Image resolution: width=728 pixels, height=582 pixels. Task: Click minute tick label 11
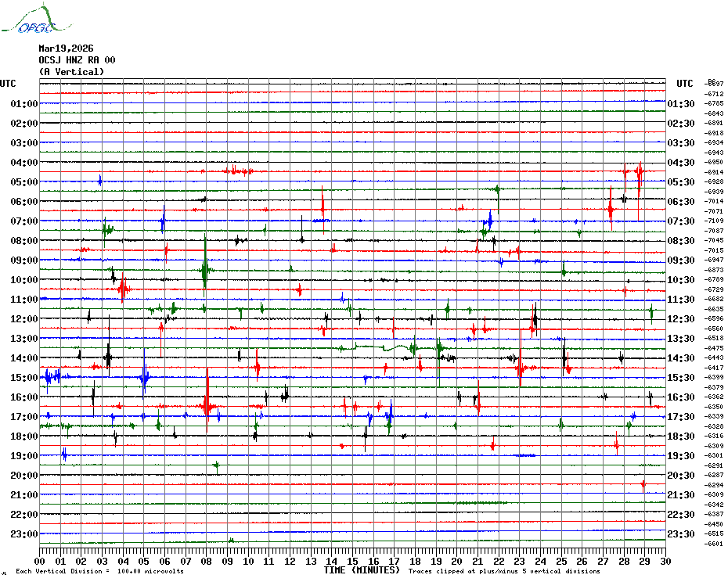pyautogui.click(x=268, y=561)
